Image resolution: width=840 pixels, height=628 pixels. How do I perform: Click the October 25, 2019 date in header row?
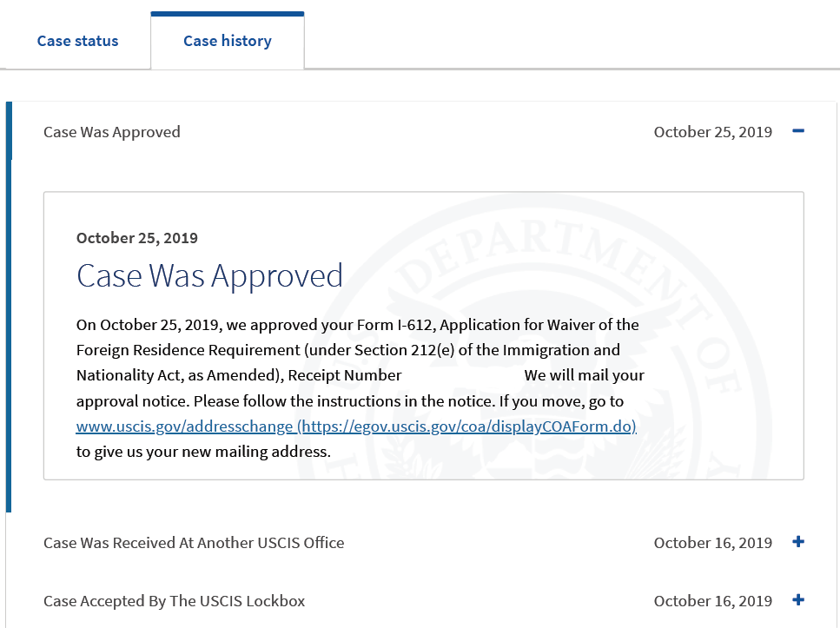(x=712, y=132)
